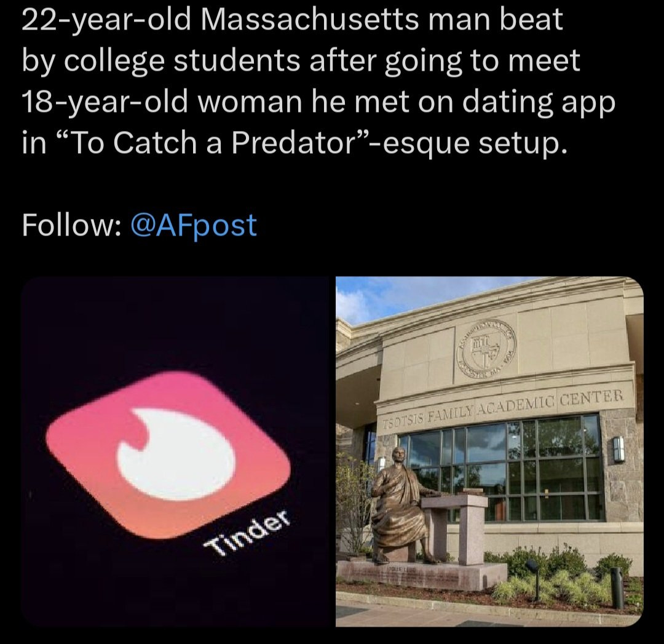Viewport: 664px width, 644px height.
Task: Click the 'Follow:' text in the post
Action: coord(70,225)
